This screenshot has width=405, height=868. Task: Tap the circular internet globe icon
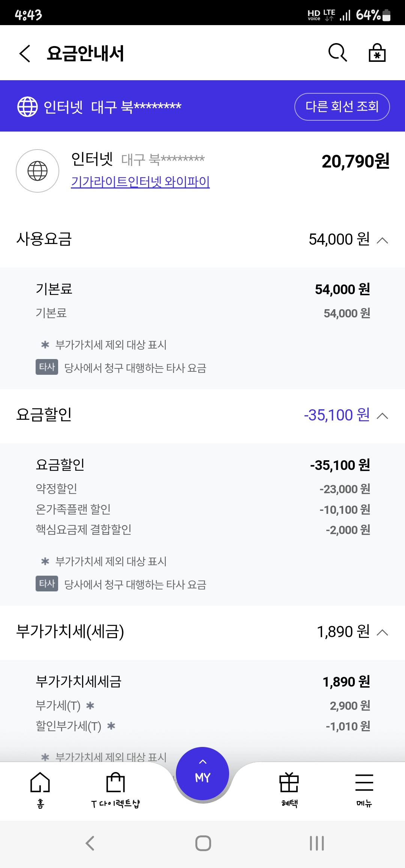(x=37, y=171)
